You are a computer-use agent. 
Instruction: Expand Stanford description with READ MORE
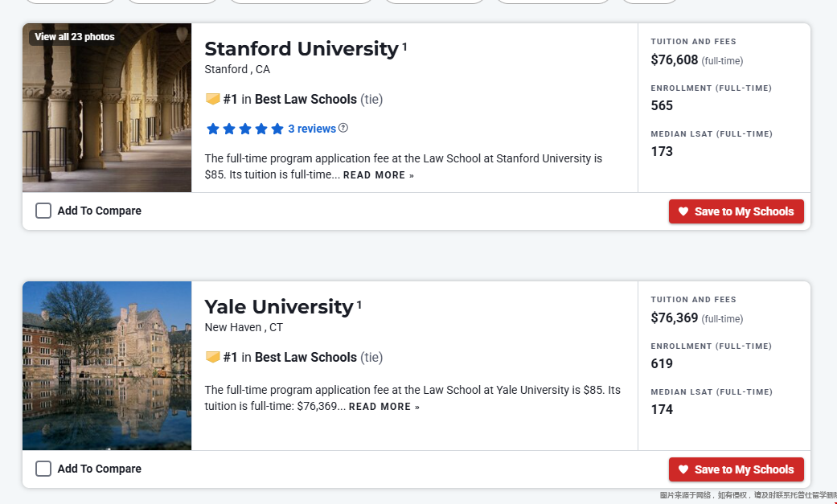pyautogui.click(x=379, y=175)
